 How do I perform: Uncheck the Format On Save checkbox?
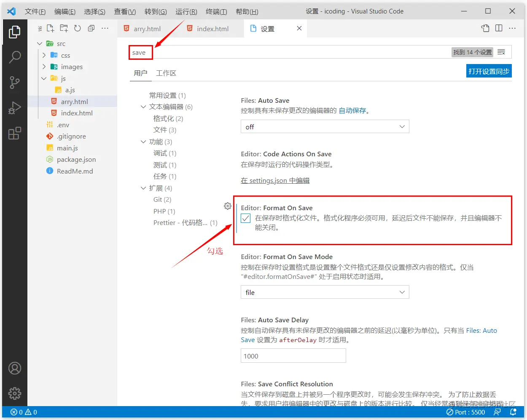click(x=246, y=218)
